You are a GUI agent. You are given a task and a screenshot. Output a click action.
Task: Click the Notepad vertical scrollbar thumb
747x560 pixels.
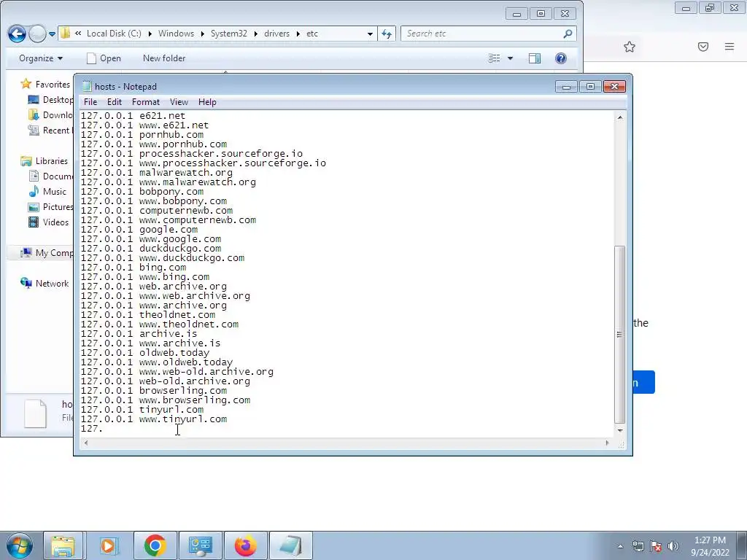[x=620, y=335]
